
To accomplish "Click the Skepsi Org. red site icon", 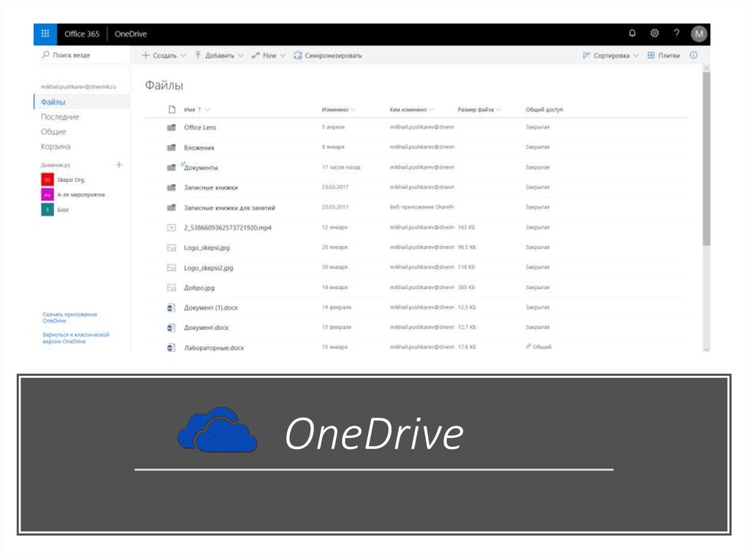I will click(47, 180).
